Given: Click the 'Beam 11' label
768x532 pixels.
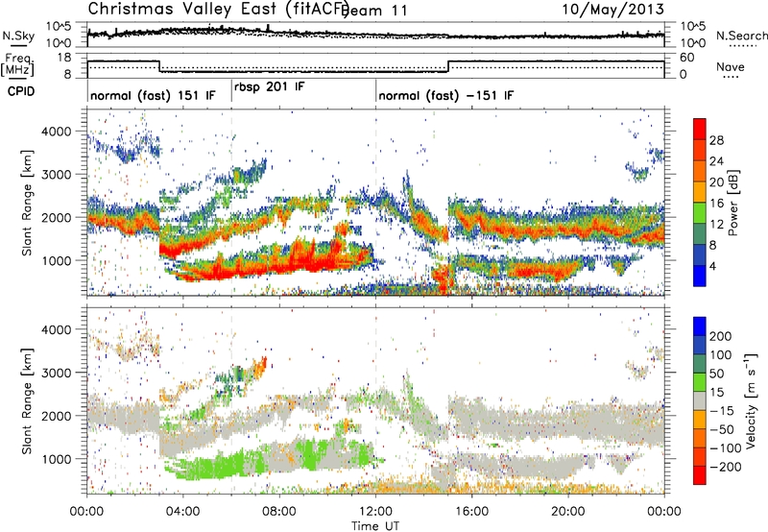Looking at the screenshot, I should [x=374, y=11].
